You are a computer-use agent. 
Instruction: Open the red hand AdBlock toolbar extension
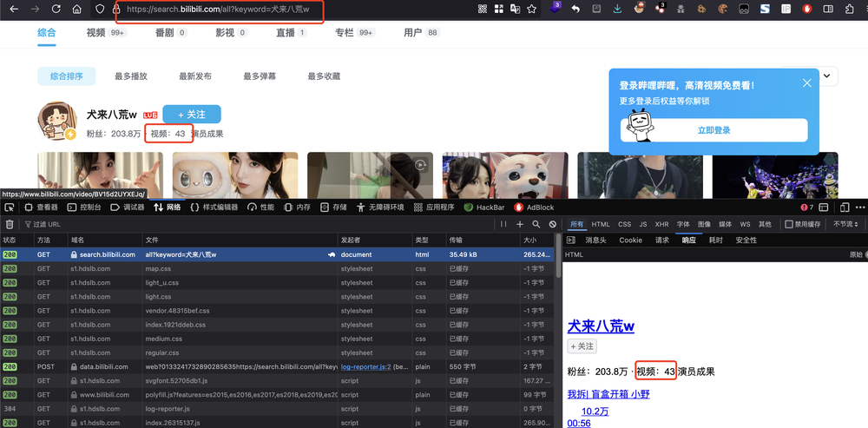(x=807, y=9)
